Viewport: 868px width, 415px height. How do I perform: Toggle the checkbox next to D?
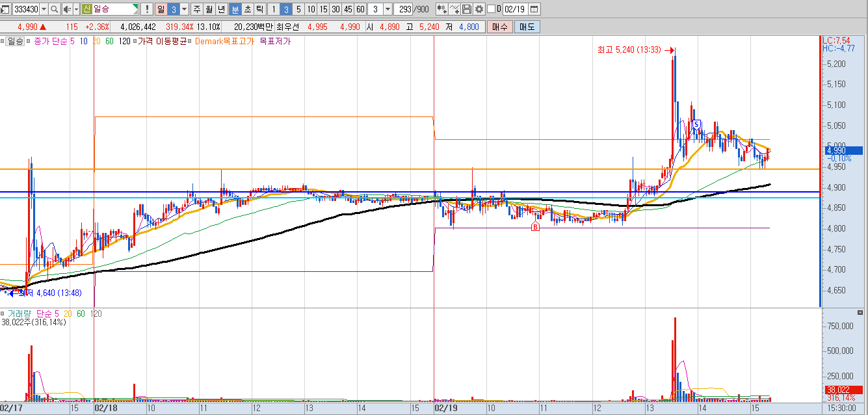click(x=491, y=8)
